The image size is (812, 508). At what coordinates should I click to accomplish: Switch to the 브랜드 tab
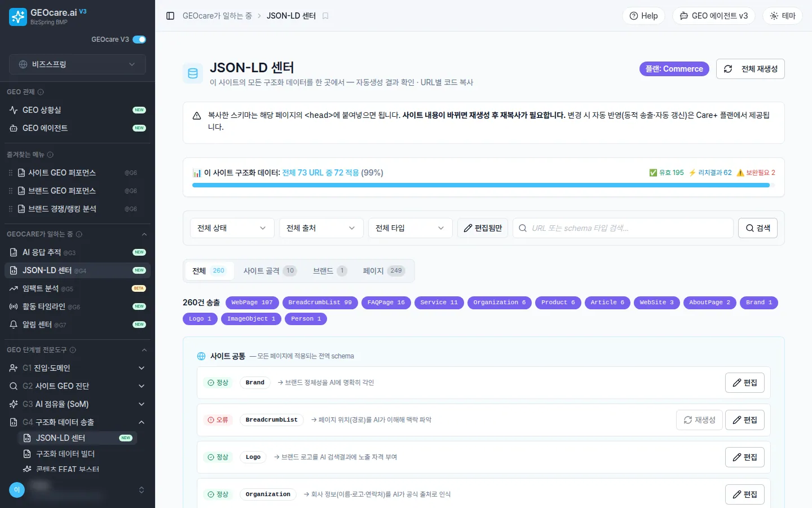pyautogui.click(x=330, y=271)
